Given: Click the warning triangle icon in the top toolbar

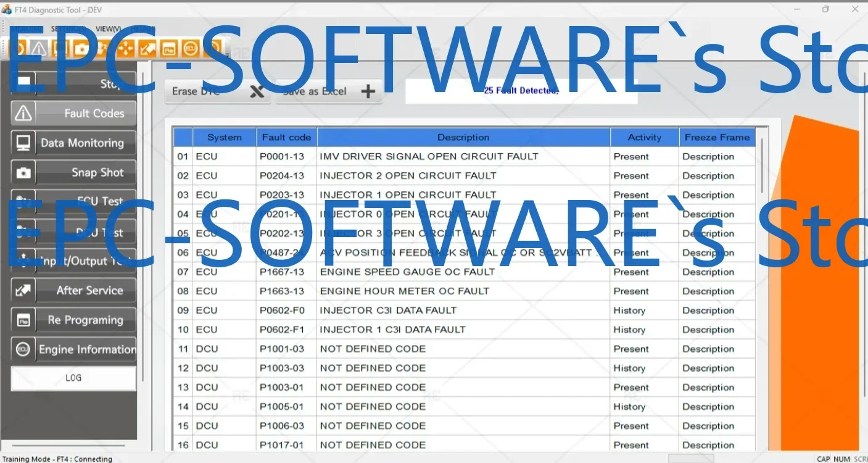Looking at the screenshot, I should coord(38,48).
